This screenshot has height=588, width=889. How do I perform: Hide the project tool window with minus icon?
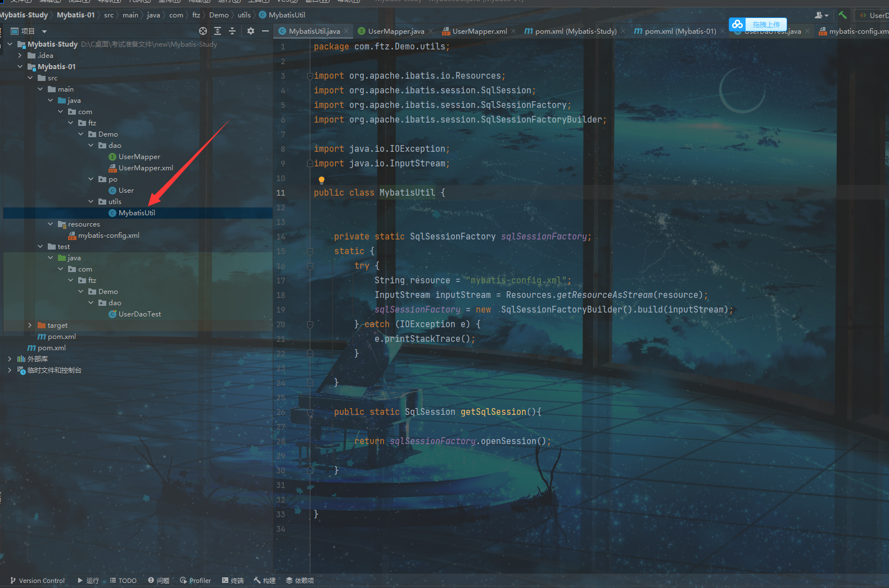265,31
